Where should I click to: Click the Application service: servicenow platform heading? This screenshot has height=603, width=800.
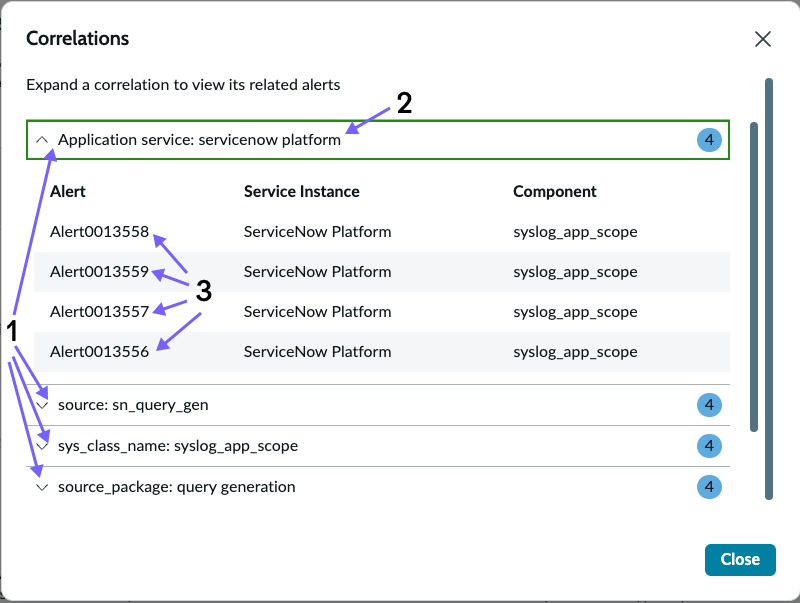point(199,140)
